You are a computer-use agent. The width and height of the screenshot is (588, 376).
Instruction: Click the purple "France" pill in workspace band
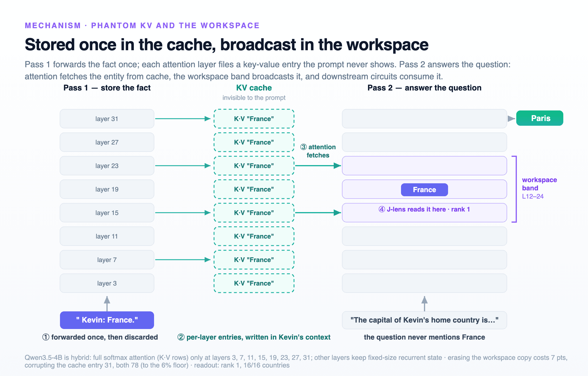425,190
